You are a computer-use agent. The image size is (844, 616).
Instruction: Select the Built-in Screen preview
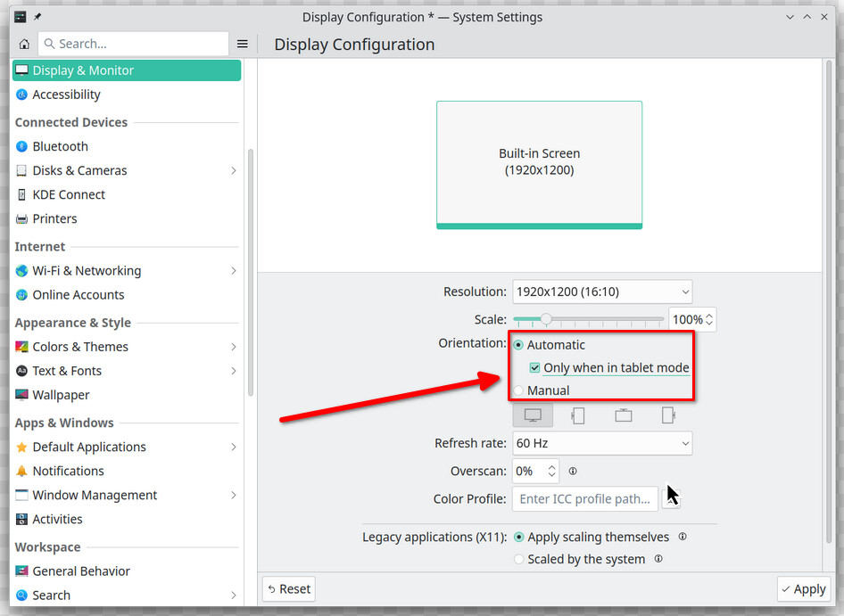tap(540, 165)
